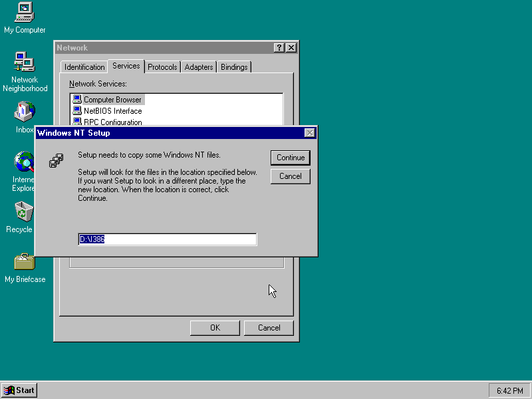
Task: Switch to the Identification tab
Action: (x=84, y=67)
